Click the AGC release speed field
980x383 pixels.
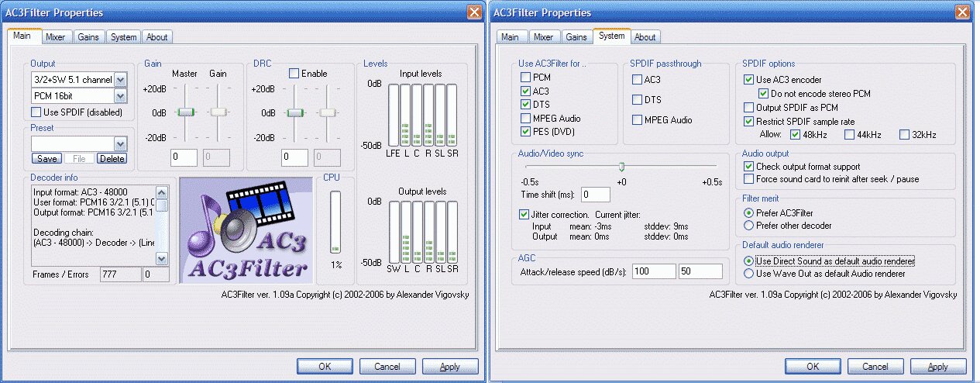click(700, 271)
